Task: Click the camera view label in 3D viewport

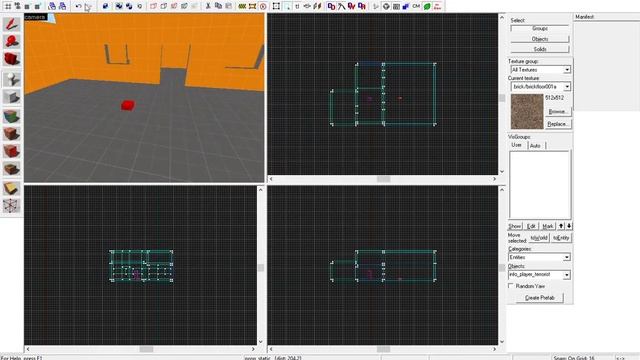Action: tap(36, 17)
